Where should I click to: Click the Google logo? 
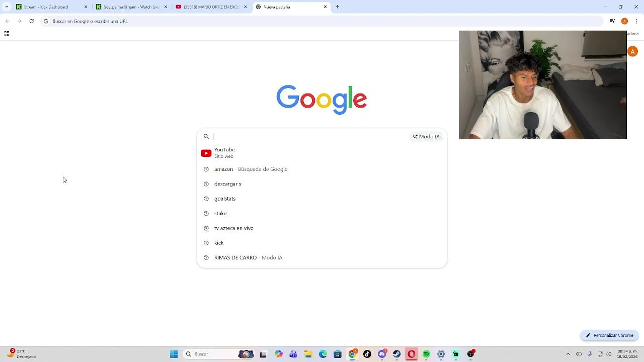tap(321, 99)
